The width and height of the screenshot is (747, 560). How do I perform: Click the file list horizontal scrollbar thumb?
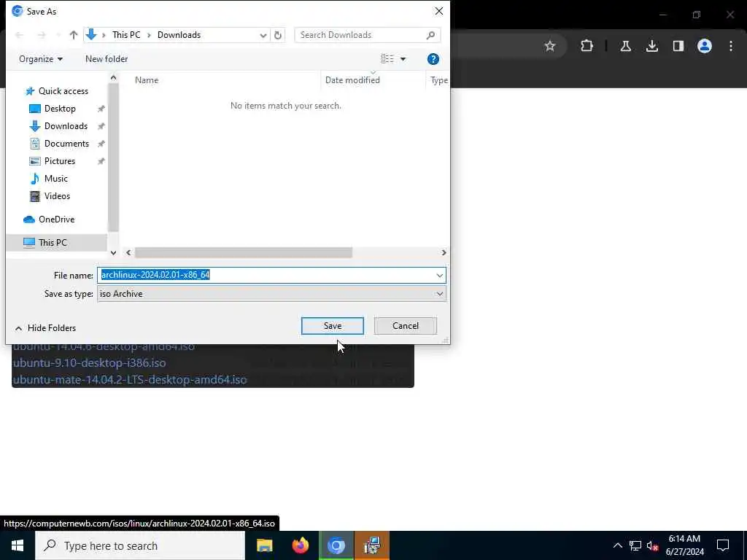pyautogui.click(x=244, y=252)
